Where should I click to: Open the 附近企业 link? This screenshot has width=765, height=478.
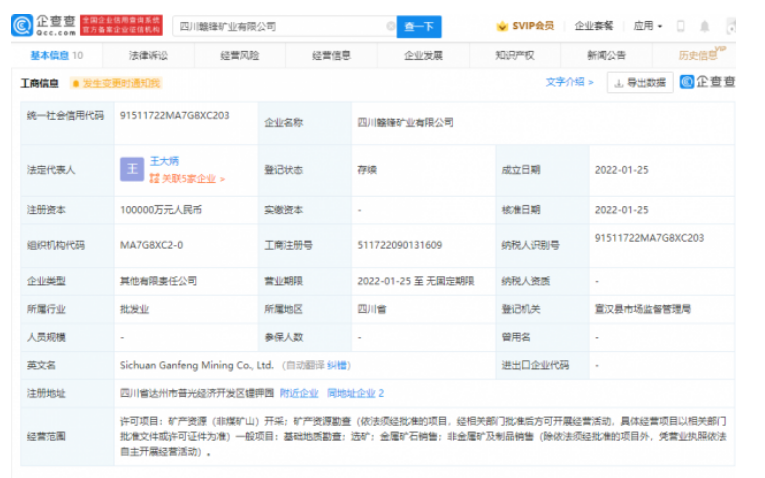tap(299, 393)
